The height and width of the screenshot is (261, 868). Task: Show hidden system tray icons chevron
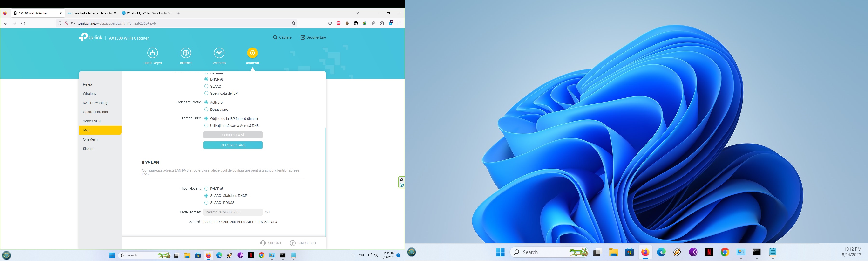353,255
